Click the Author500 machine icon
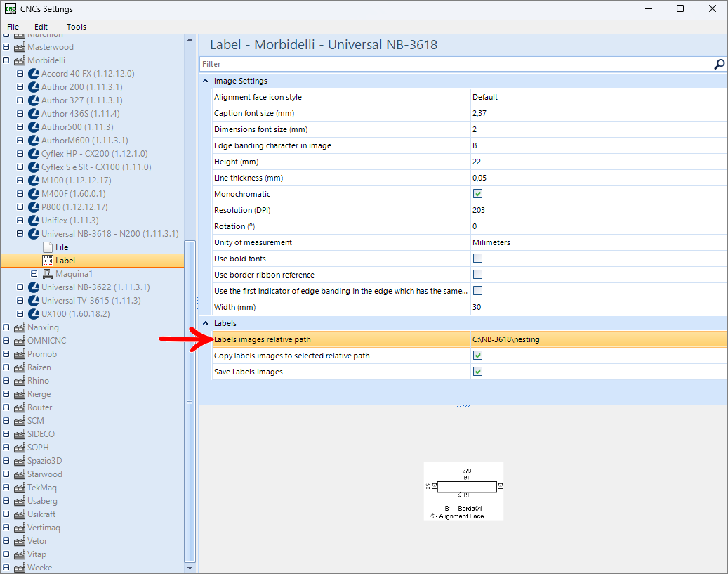 pos(34,127)
